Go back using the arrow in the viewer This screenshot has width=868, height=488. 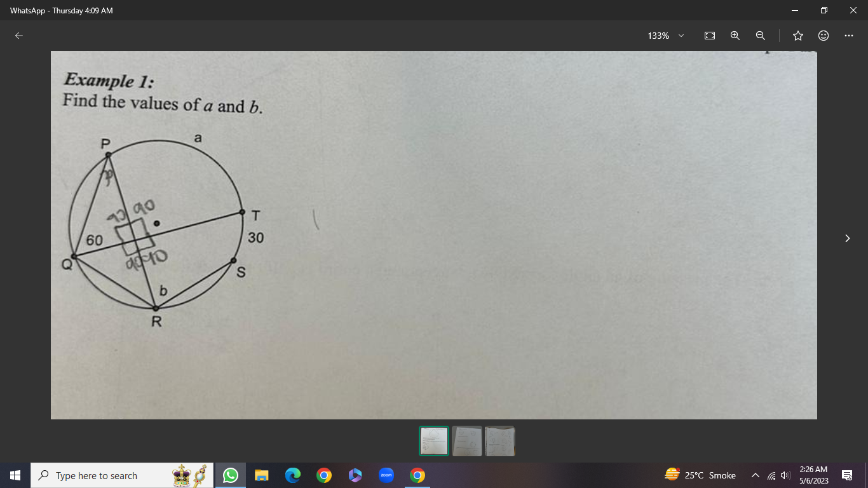pyautogui.click(x=19, y=36)
